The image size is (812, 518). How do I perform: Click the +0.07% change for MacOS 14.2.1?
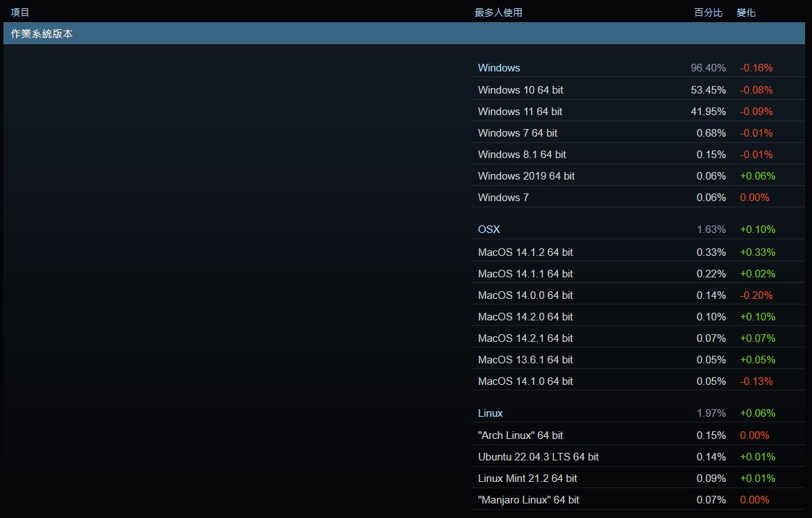pyautogui.click(x=758, y=338)
